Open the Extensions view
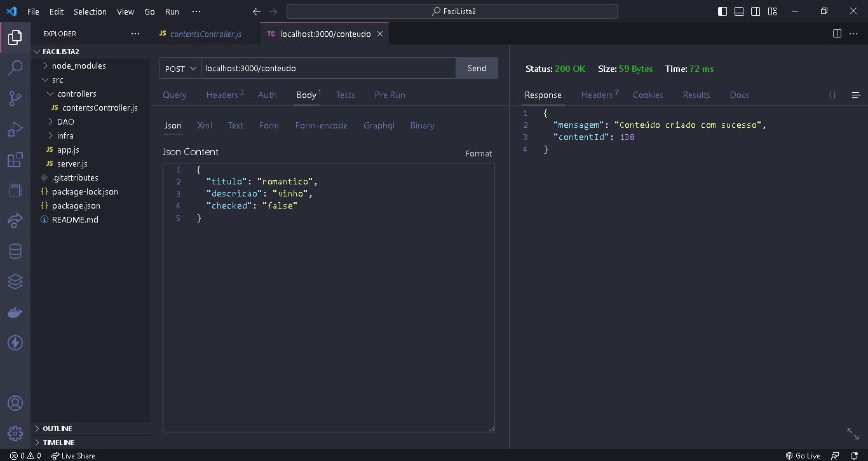The width and height of the screenshot is (868, 461). point(15,160)
